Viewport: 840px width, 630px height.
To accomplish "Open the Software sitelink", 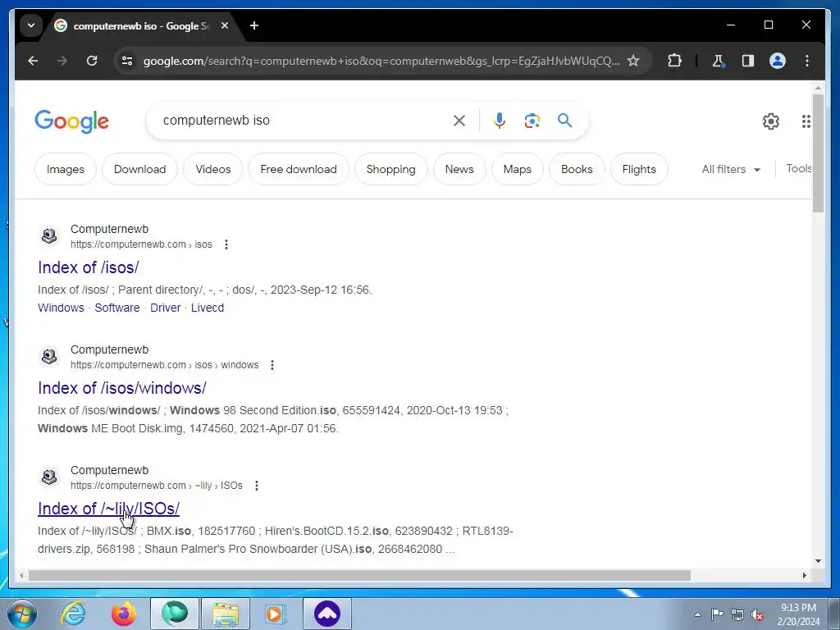I will coord(117,308).
